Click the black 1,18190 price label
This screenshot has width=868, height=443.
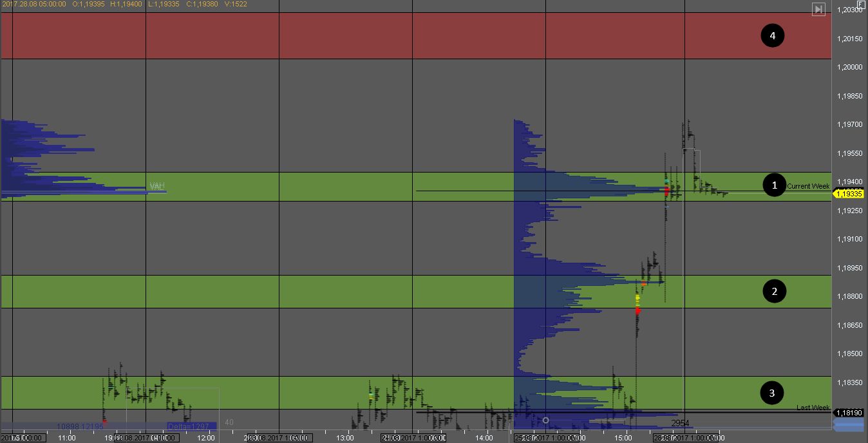click(850, 412)
